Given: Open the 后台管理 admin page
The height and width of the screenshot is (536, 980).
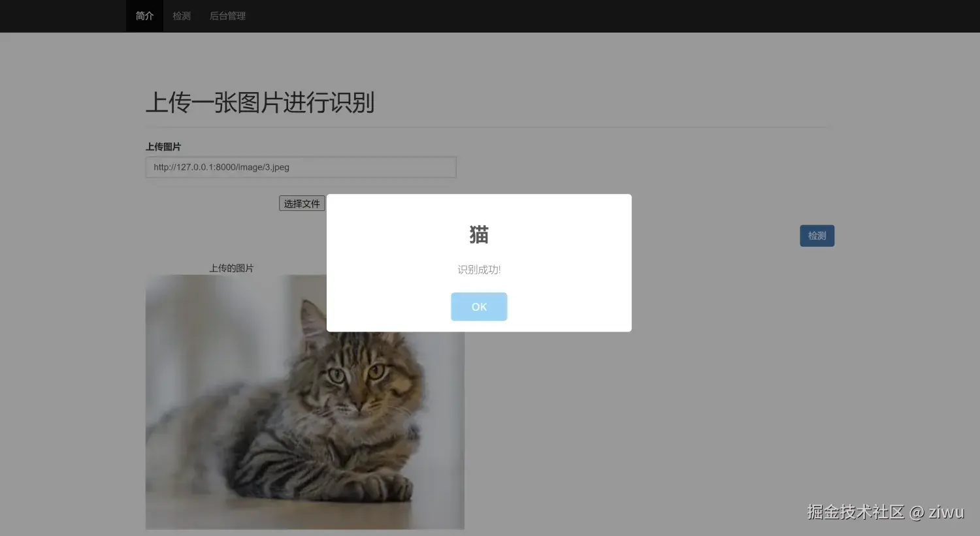Looking at the screenshot, I should pos(227,16).
